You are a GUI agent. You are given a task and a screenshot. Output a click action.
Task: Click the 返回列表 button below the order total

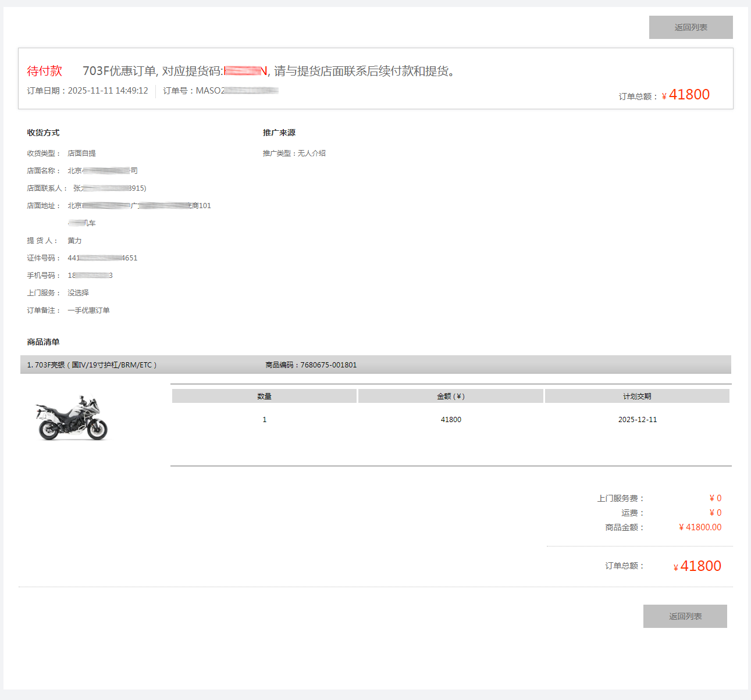pos(685,616)
